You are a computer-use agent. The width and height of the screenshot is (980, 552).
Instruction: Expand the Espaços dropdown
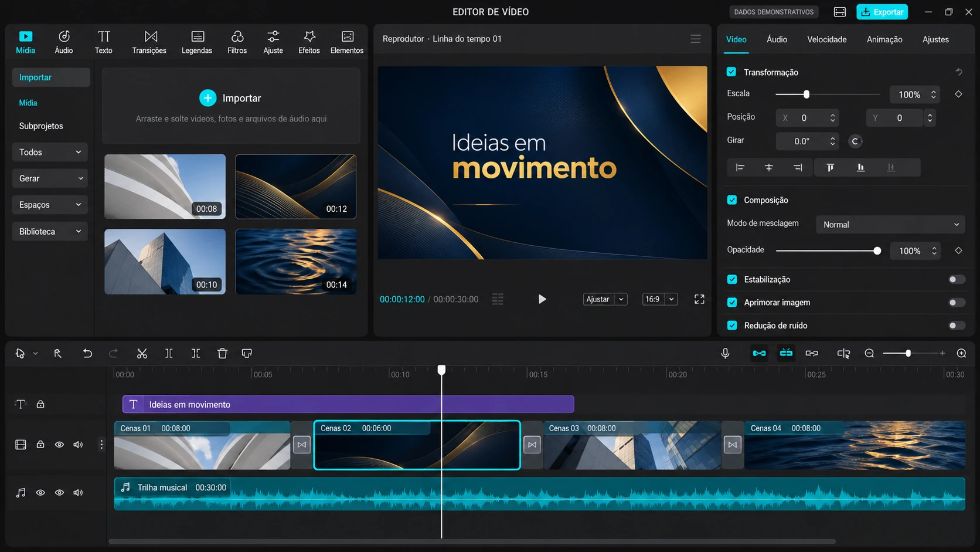[x=50, y=205]
